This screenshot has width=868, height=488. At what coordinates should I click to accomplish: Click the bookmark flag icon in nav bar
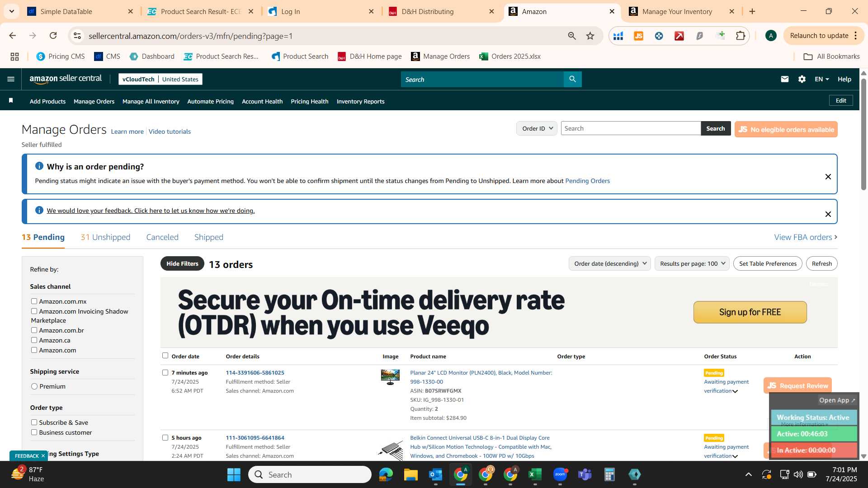[11, 101]
